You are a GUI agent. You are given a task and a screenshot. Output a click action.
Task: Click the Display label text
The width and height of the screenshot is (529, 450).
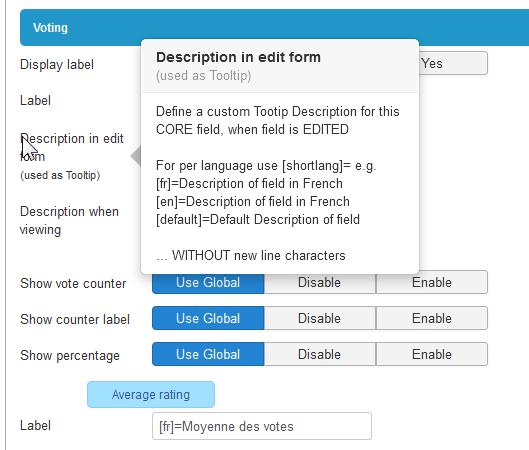pos(57,64)
